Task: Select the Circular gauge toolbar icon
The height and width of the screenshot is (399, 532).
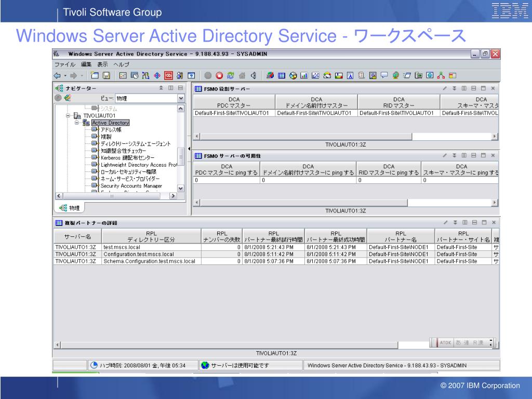Action: click(327, 75)
